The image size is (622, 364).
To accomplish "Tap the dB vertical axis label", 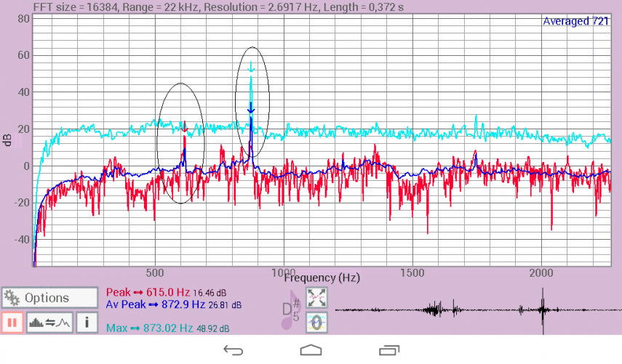I will 7,139.
